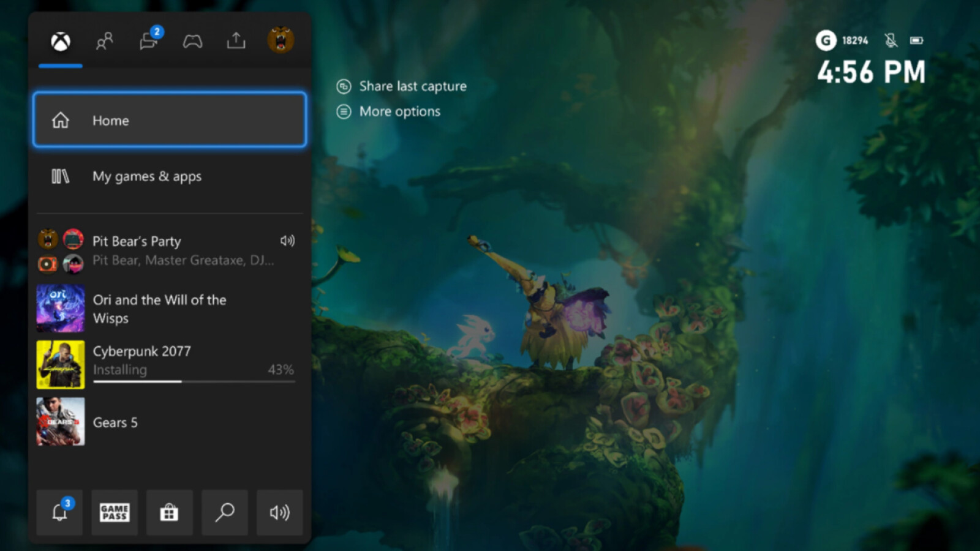Open the Capture & share tab
This screenshot has height=551, width=980.
236,41
